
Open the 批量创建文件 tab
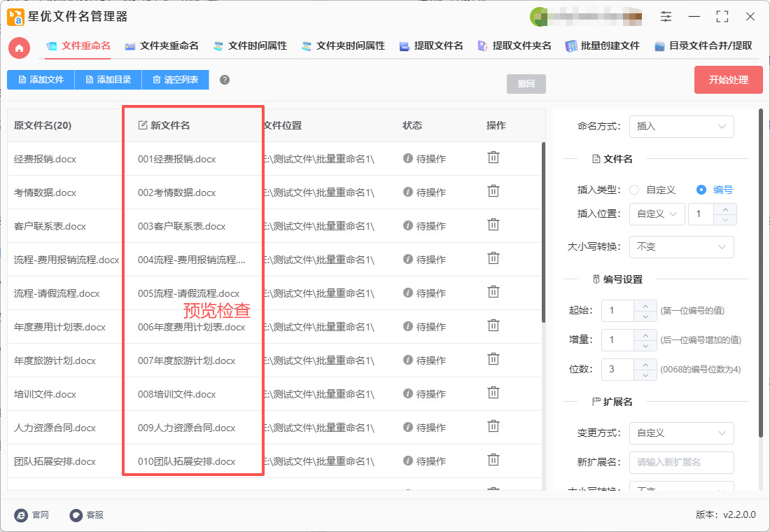click(602, 45)
